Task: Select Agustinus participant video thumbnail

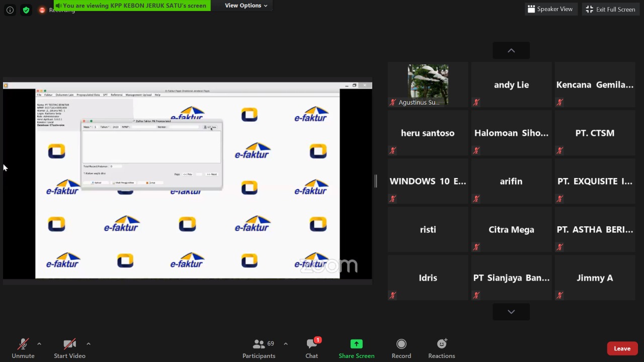Action: pyautogui.click(x=428, y=84)
